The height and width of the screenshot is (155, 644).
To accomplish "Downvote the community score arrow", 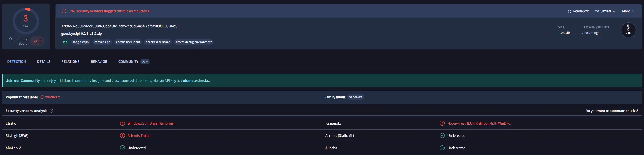I will pyautogui.click(x=41, y=43).
